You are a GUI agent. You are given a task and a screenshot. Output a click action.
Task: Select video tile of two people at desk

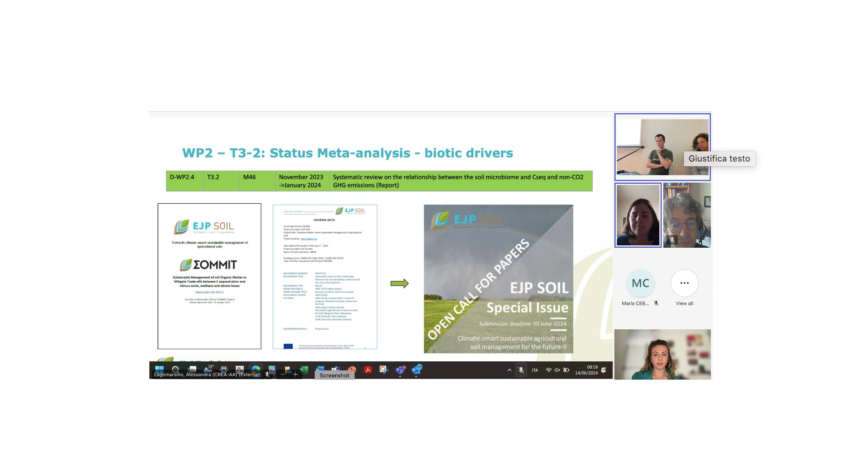(x=663, y=147)
